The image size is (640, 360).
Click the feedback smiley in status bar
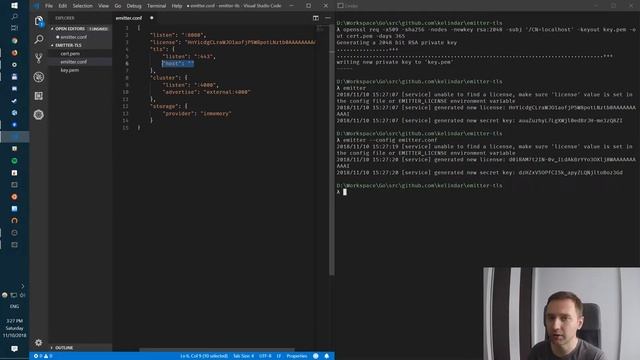316,356
